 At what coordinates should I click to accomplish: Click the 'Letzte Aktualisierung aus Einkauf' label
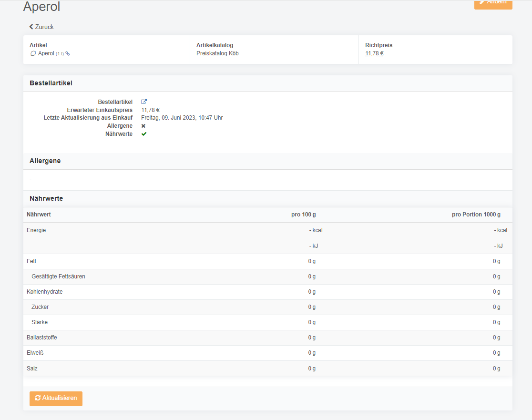88,118
